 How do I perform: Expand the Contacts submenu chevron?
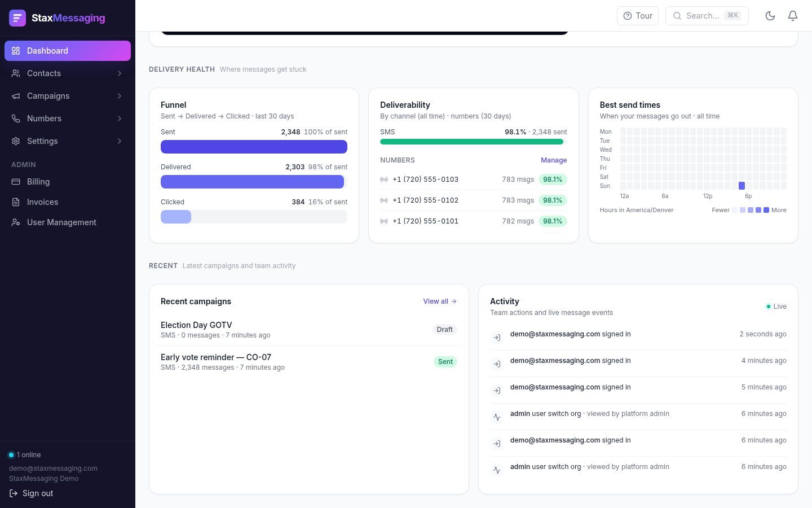tap(120, 73)
